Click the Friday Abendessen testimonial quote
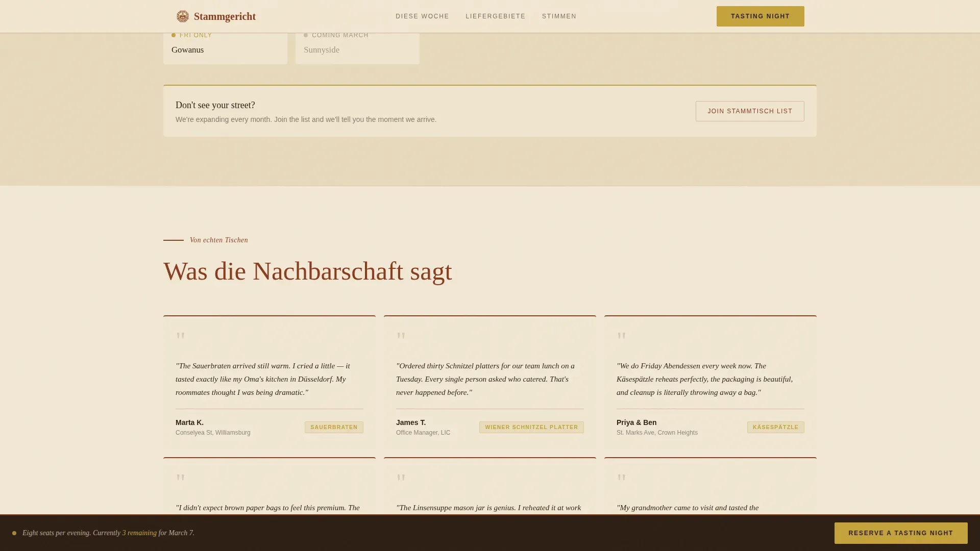980x551 pixels. 705,379
